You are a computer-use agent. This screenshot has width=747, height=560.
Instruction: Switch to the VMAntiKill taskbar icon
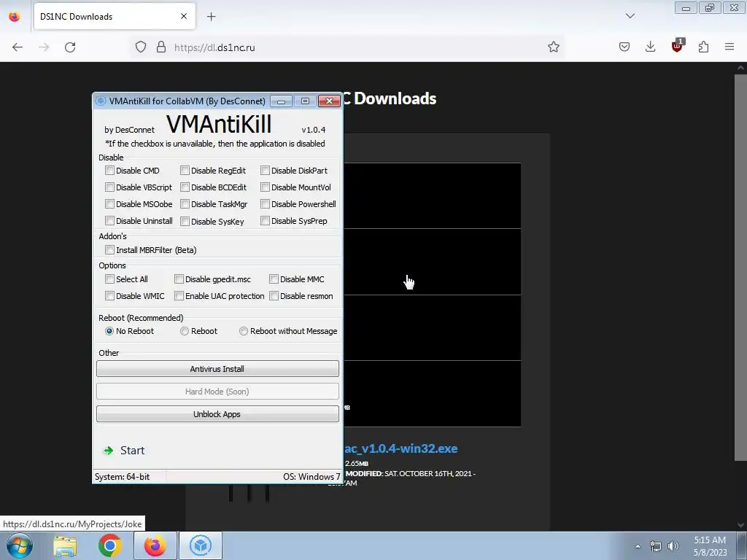click(x=201, y=545)
